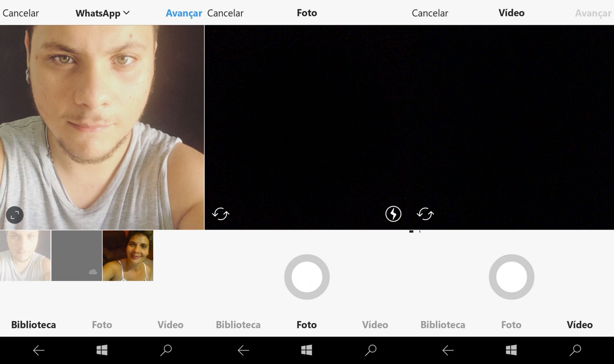The image size is (614, 364).
Task: Go back on middle screen navigation bar
Action: click(x=243, y=350)
